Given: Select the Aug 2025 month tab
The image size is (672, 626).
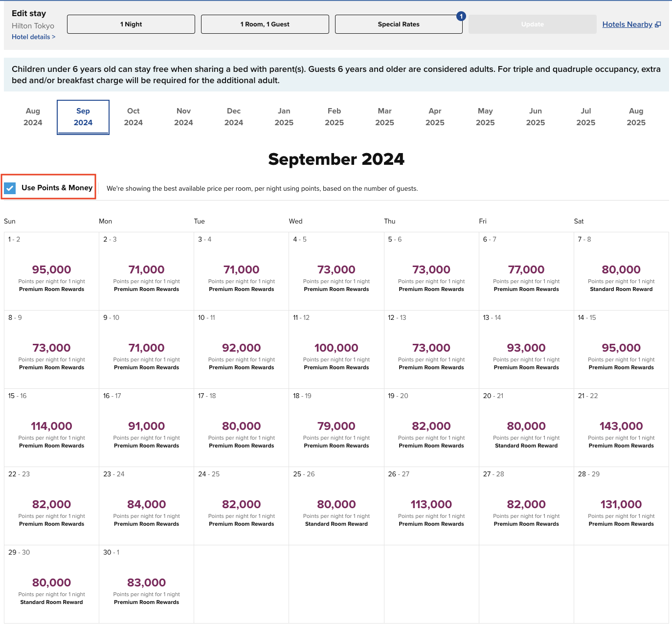Looking at the screenshot, I should tap(636, 117).
